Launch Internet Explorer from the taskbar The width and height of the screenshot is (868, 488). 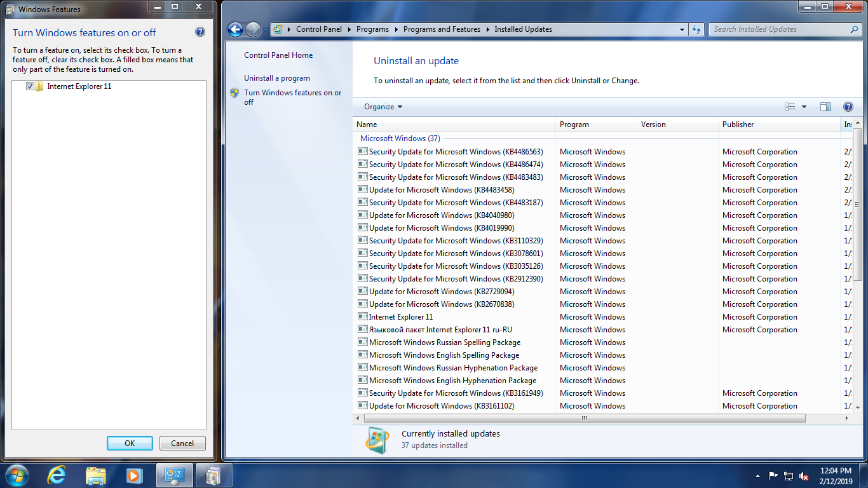pos(57,475)
